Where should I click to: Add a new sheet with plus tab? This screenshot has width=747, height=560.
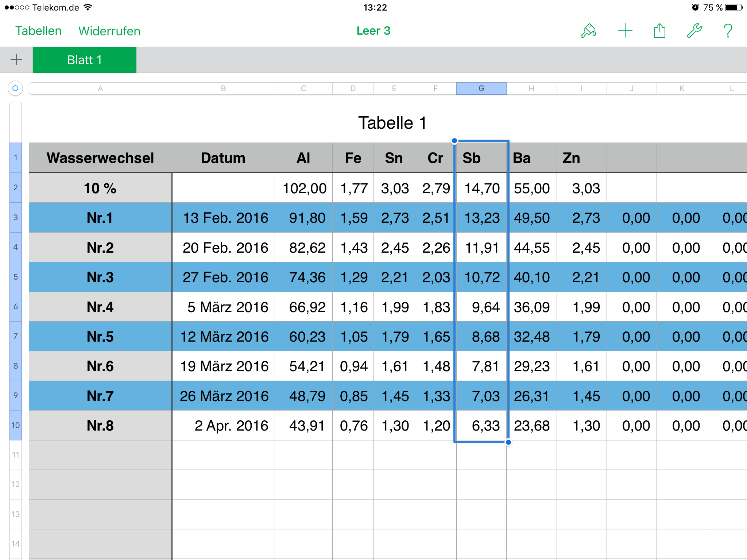click(16, 60)
